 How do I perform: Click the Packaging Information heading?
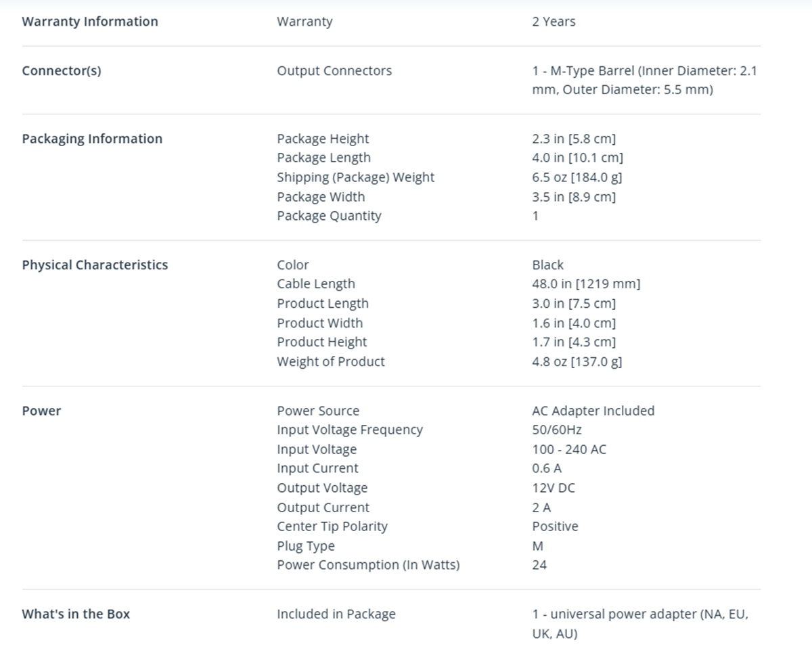click(x=92, y=139)
